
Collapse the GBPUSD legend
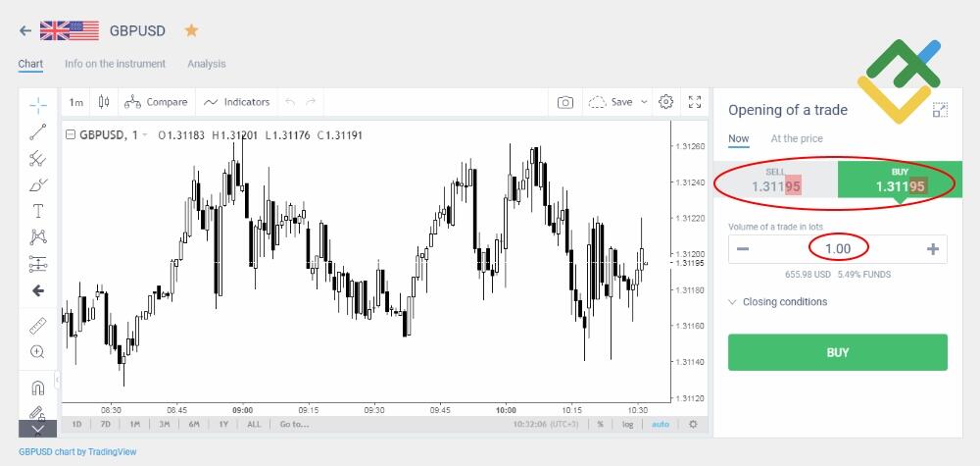pyautogui.click(x=71, y=135)
